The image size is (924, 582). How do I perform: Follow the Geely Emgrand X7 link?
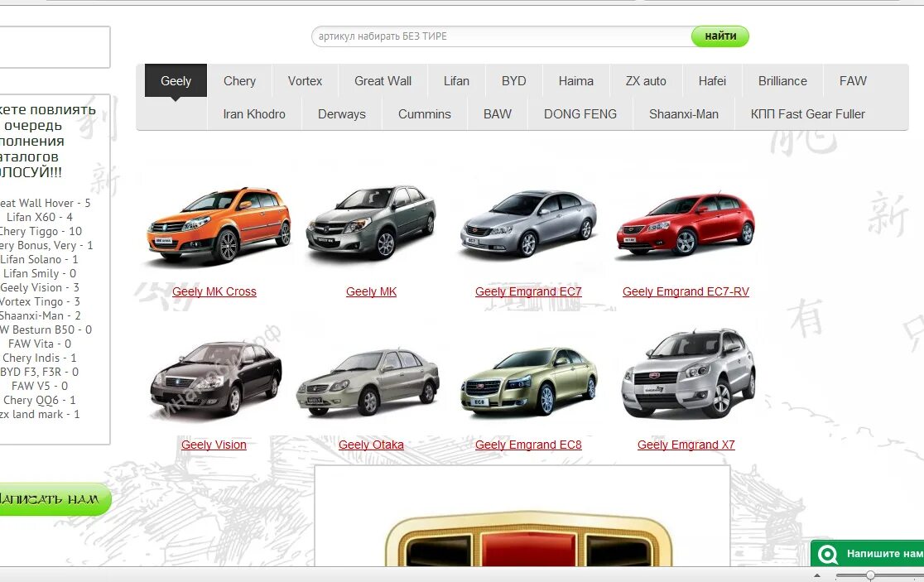[x=686, y=445]
